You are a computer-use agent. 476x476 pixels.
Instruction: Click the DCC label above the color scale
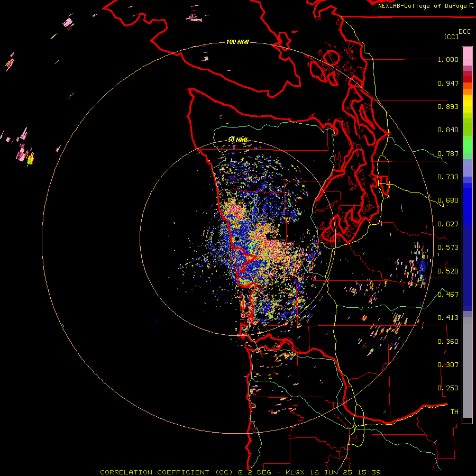click(465, 32)
